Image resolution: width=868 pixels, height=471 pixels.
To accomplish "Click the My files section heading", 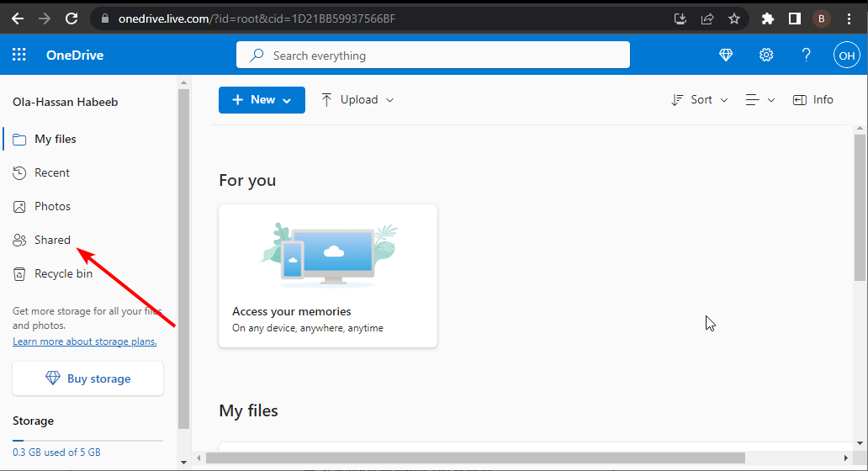I will click(x=249, y=410).
